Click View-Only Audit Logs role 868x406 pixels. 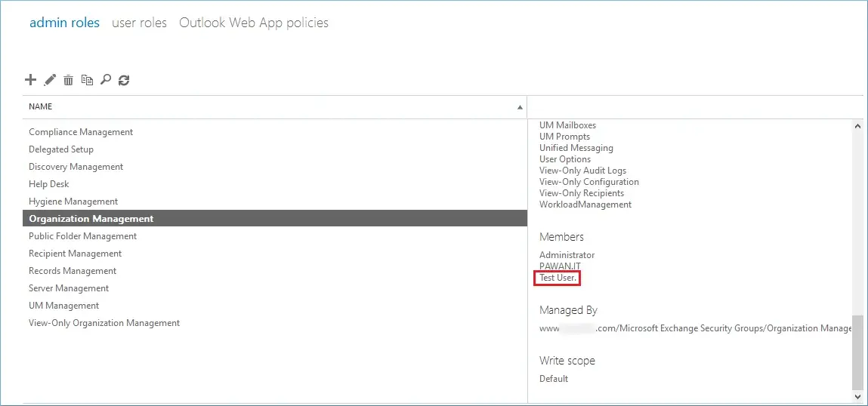point(583,171)
